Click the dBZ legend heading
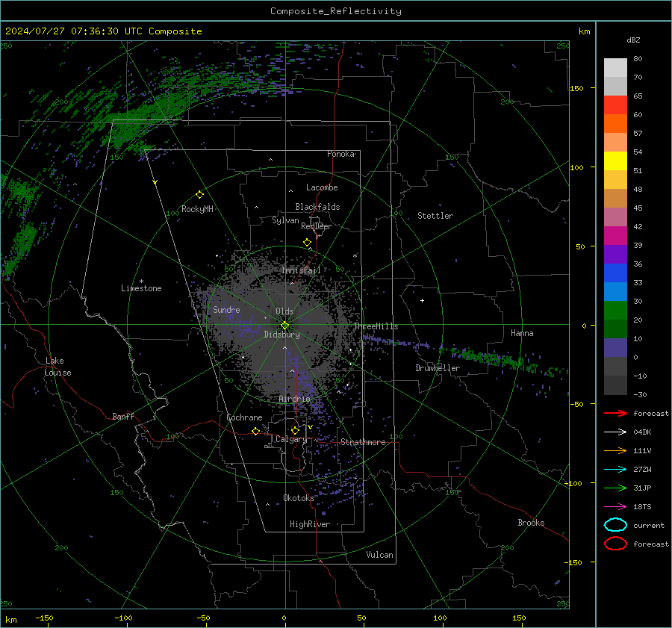 (633, 40)
